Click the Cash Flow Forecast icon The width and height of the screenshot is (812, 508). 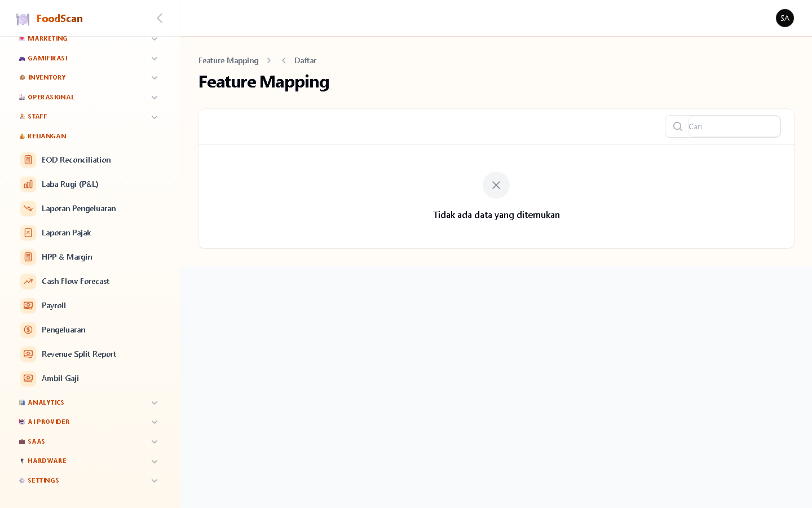click(x=28, y=281)
